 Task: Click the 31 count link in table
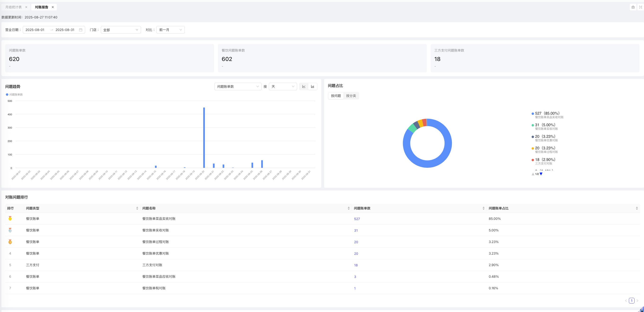coord(356,230)
